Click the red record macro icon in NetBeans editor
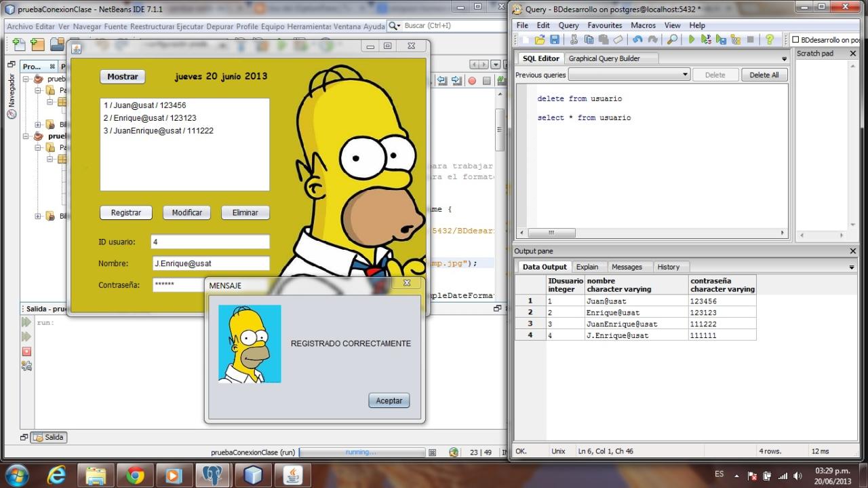This screenshot has width=868, height=488. [472, 81]
